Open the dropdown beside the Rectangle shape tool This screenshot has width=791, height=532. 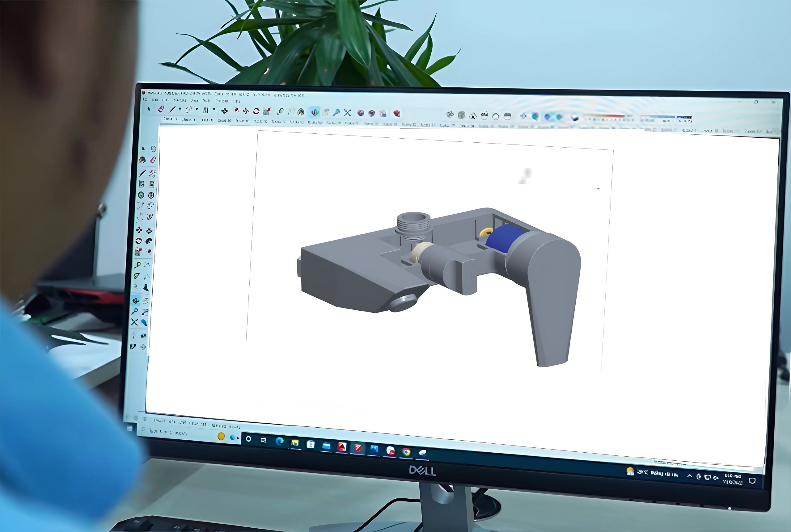tap(214, 110)
